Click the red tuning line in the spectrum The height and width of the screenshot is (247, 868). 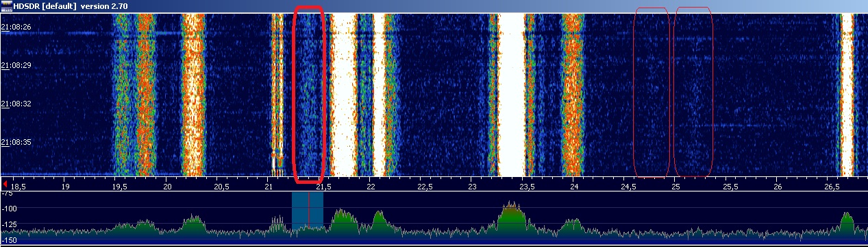point(308,216)
